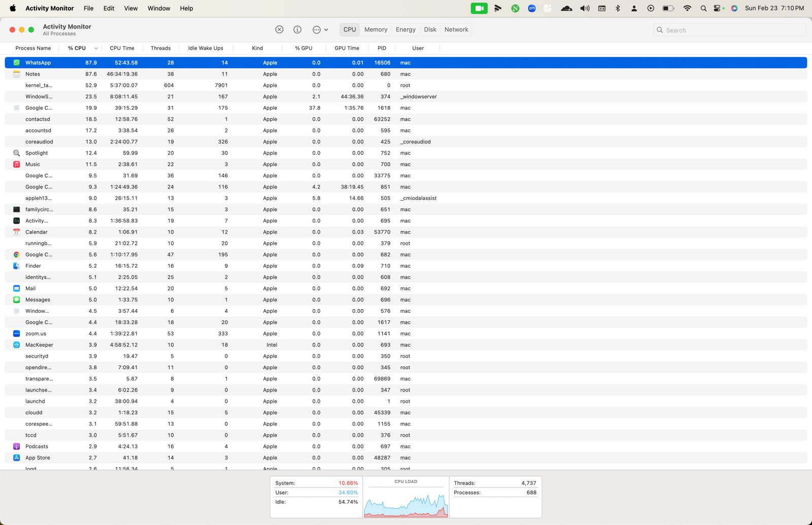Click the Messages app icon in process list
Screen dimensions: 812x525
click(16, 300)
